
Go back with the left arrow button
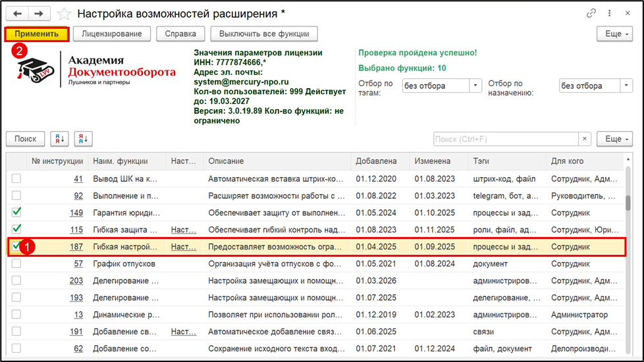point(17,14)
